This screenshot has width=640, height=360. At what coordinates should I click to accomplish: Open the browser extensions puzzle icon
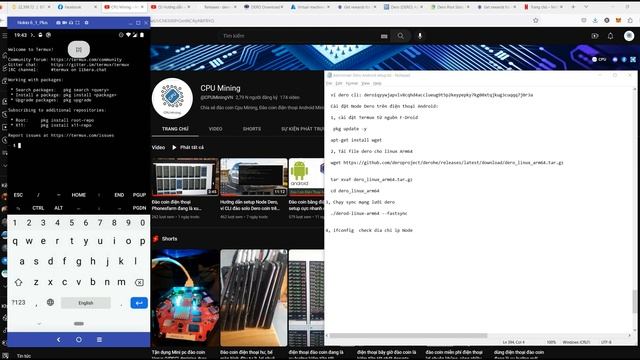(x=630, y=20)
